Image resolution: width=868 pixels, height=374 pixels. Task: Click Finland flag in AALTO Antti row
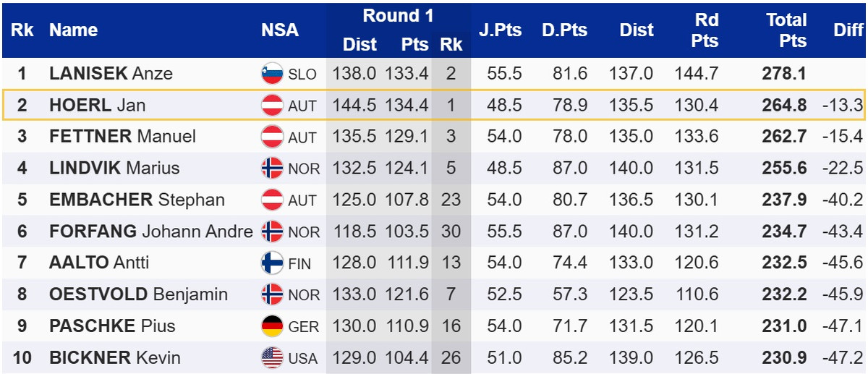coord(272,263)
